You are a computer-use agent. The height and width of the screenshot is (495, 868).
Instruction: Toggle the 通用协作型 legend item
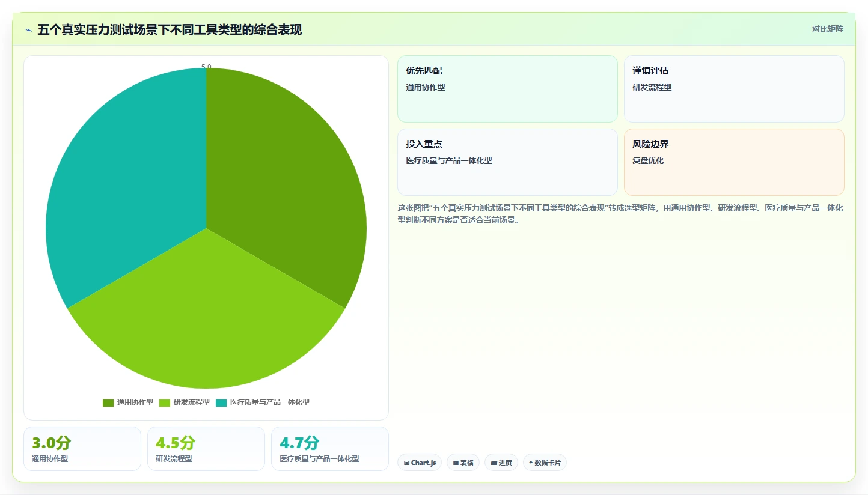128,402
